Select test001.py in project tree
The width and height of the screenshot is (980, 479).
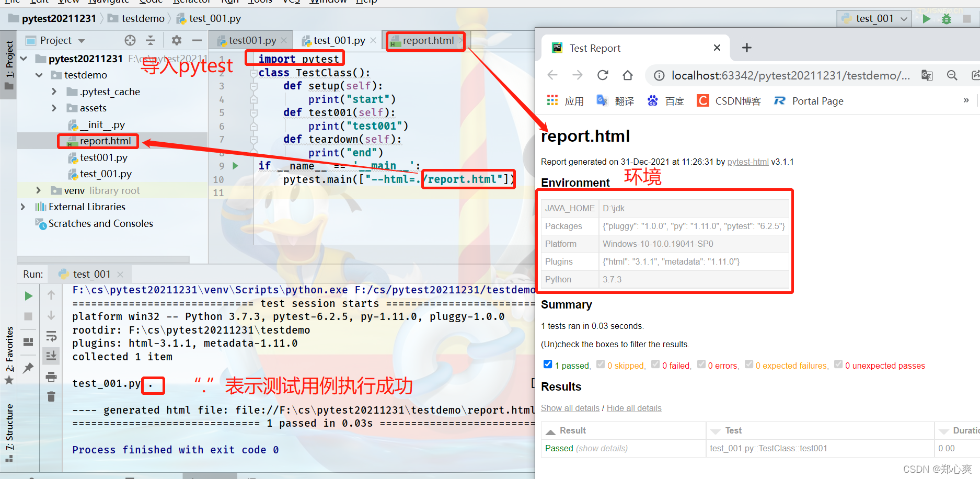coord(103,157)
